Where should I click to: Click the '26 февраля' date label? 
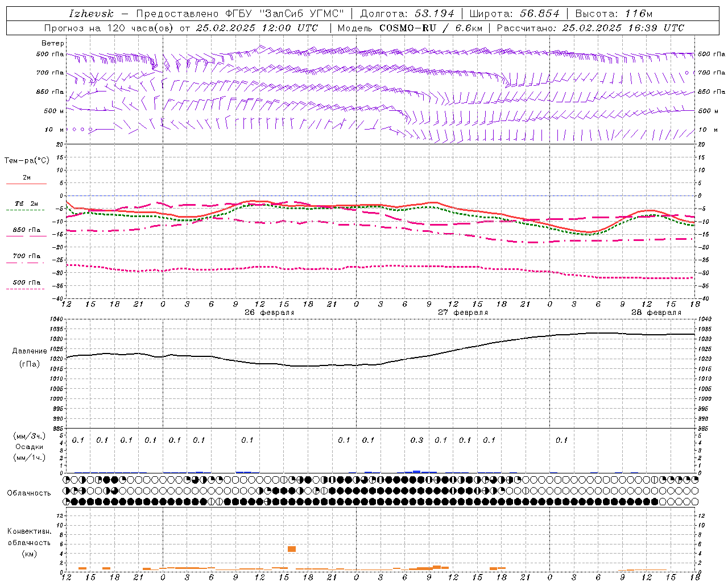coord(269,313)
